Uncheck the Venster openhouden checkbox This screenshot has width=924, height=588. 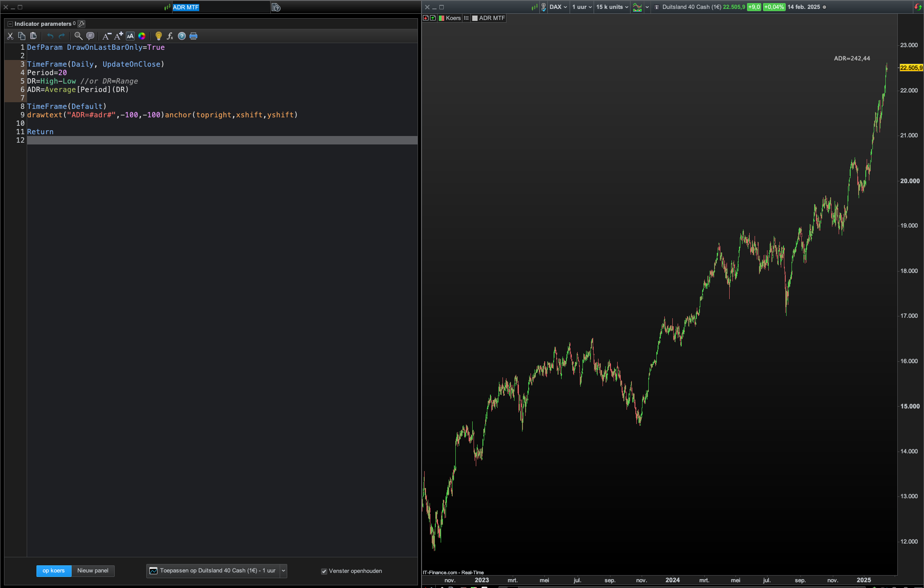(x=324, y=571)
